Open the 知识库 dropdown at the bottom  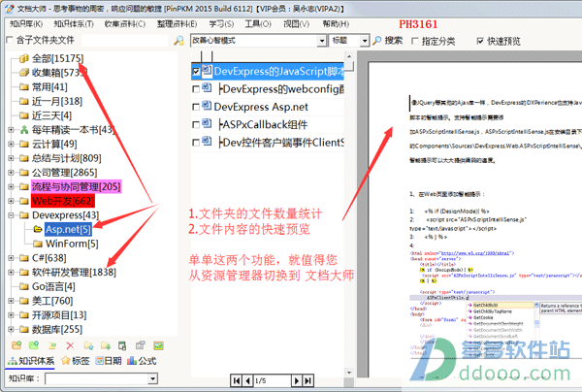tap(152, 378)
